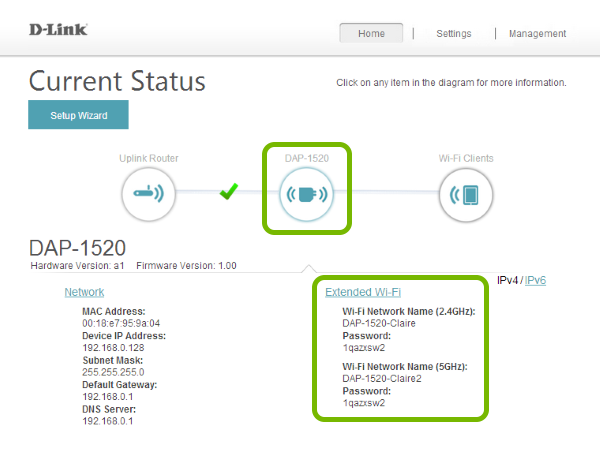Click the Device IP Address label
600x449 pixels.
[x=124, y=336]
